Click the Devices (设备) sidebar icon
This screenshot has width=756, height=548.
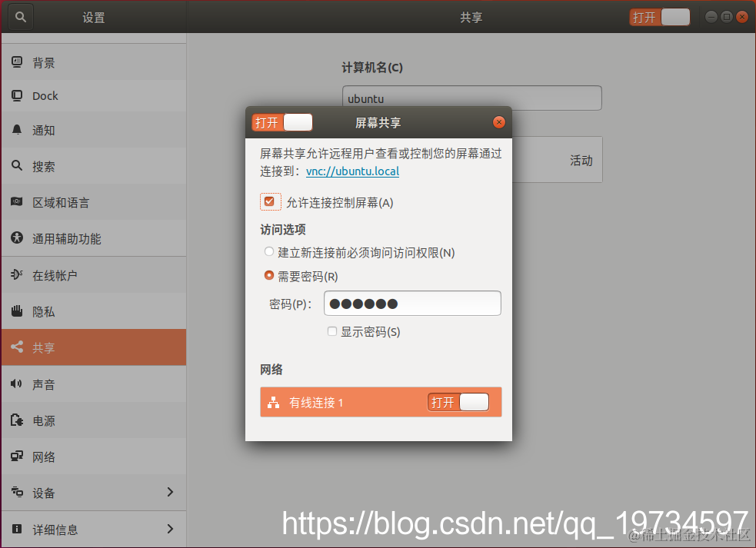point(17,492)
